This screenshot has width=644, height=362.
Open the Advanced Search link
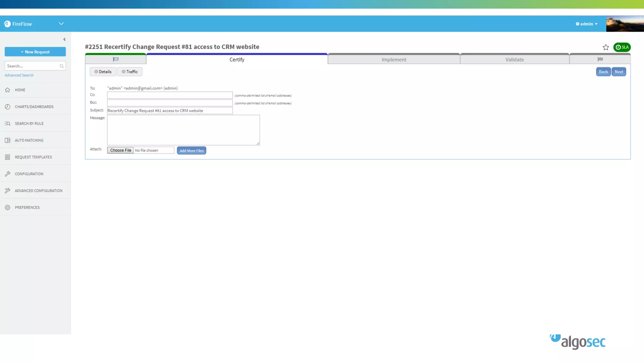click(x=19, y=75)
